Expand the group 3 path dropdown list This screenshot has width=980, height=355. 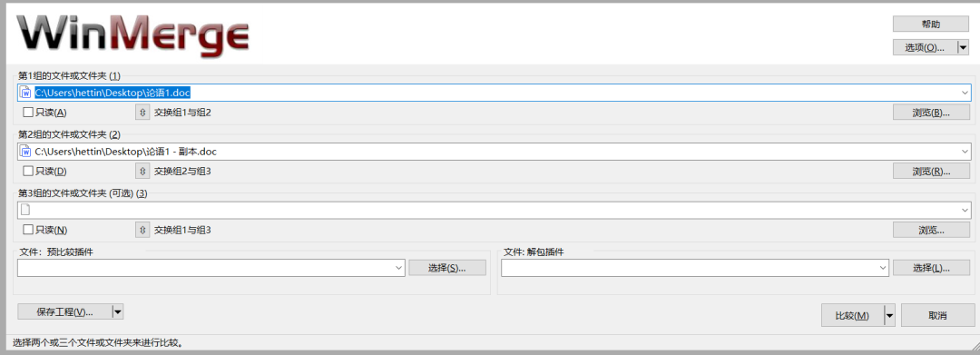tap(965, 210)
